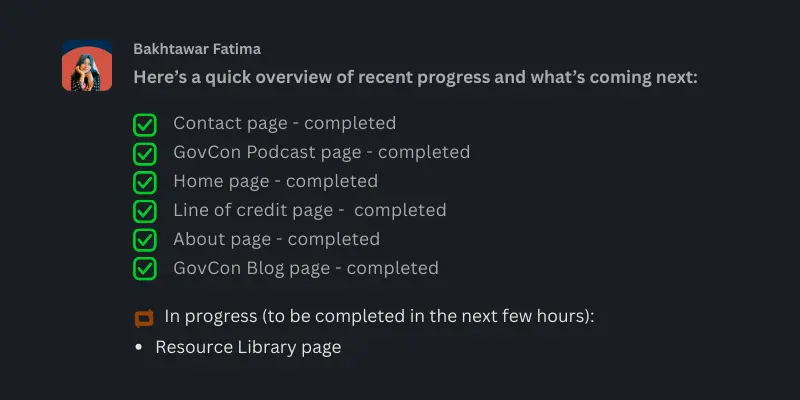This screenshot has width=800, height=400.
Task: Click the green checkmark beside Contact page
Action: (x=145, y=125)
